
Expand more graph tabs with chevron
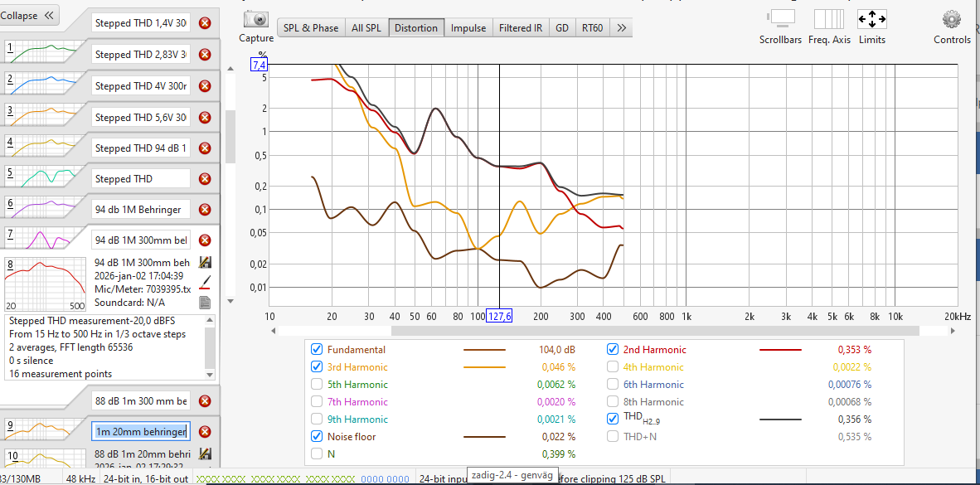click(x=622, y=28)
